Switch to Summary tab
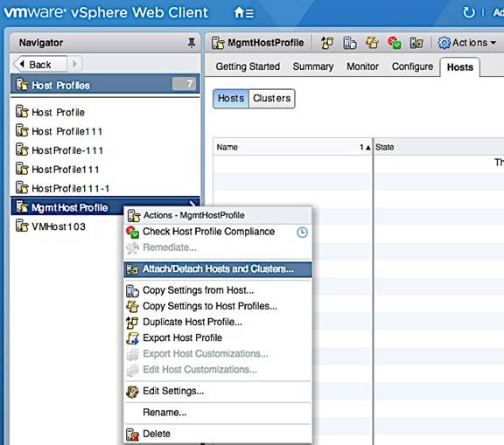 point(312,66)
